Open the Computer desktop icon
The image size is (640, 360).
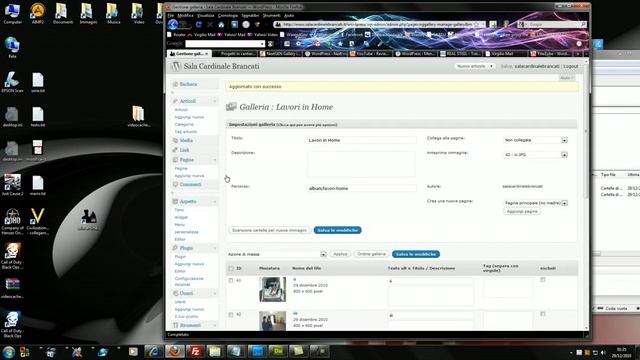click(x=12, y=14)
